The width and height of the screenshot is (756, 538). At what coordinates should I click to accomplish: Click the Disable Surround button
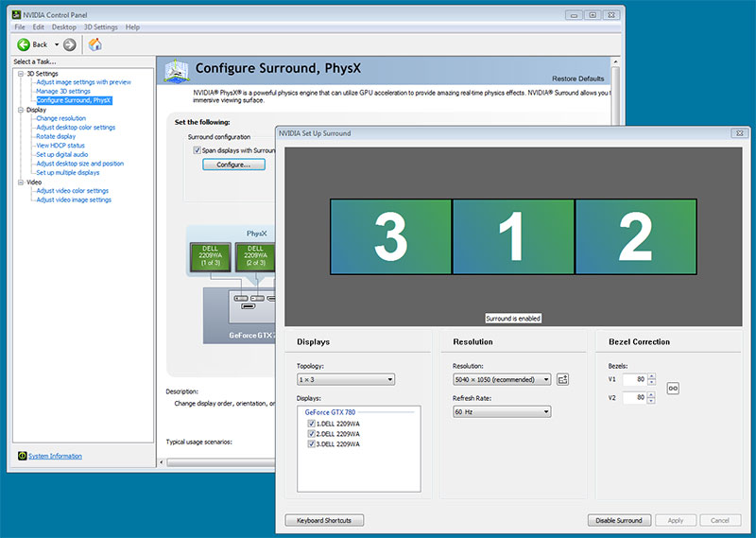coord(619,520)
